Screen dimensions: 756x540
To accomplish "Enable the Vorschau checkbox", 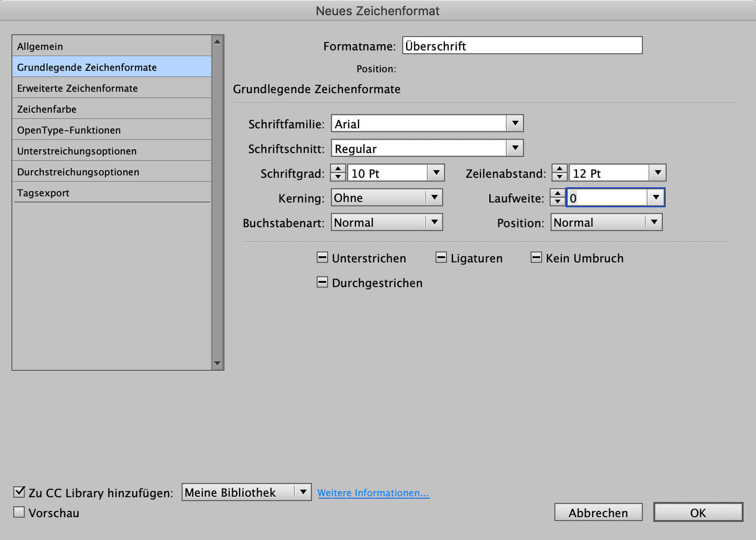I will point(19,512).
